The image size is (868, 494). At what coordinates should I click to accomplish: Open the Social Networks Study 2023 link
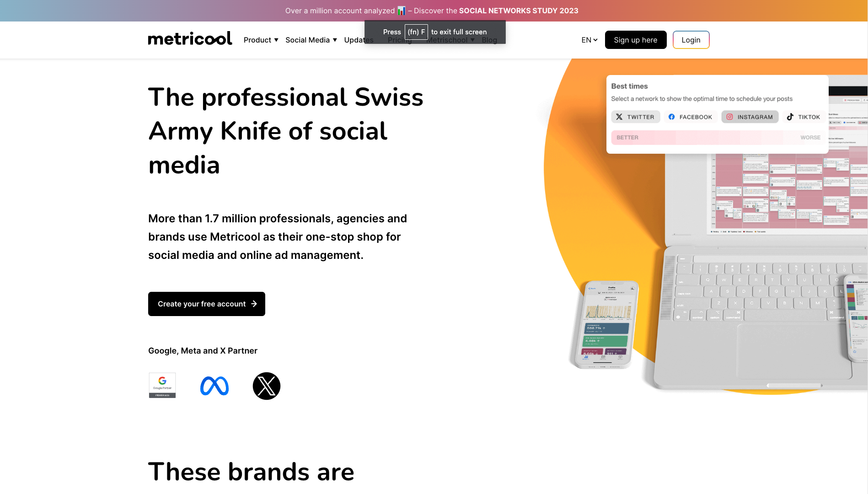pyautogui.click(x=518, y=11)
